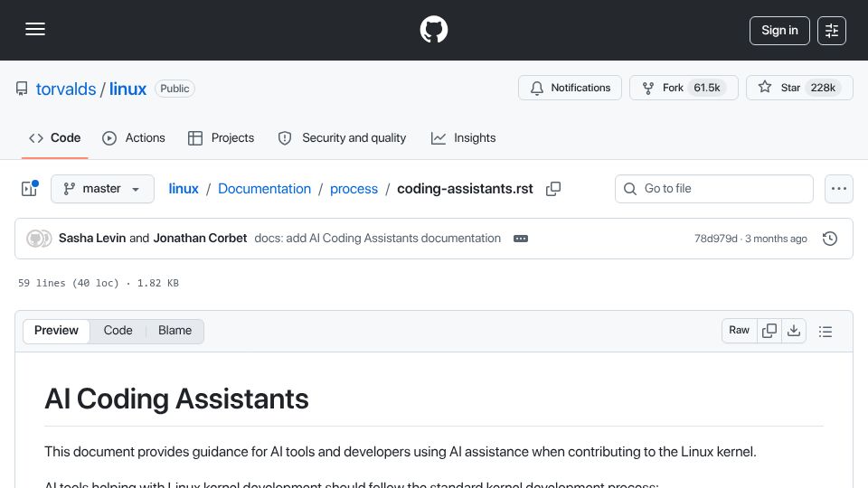This screenshot has height=488, width=868.
Task: Open Security and quality tab
Action: (x=343, y=137)
